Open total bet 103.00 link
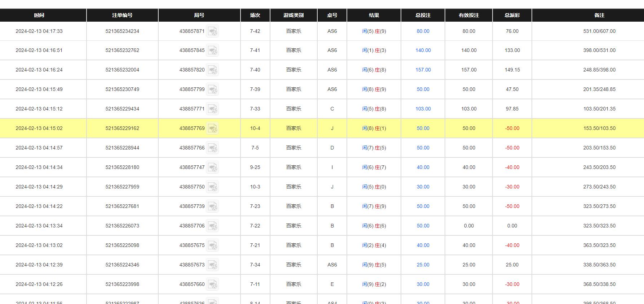This screenshot has width=644, height=304. [x=423, y=109]
